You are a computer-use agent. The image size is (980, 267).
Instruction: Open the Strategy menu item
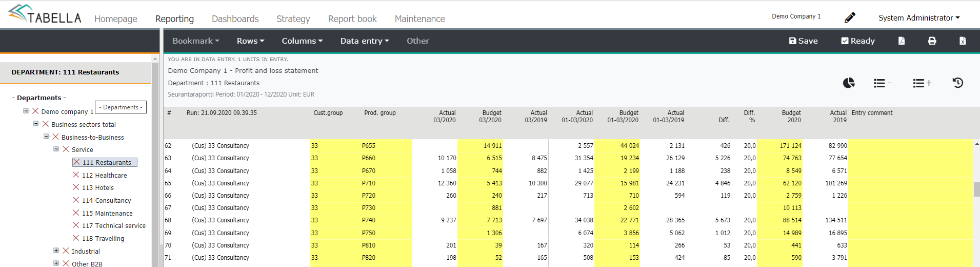coord(293,18)
